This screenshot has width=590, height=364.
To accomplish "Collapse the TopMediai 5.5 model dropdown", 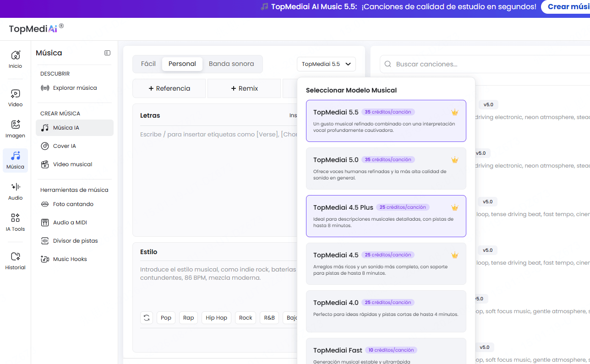I will [x=326, y=64].
